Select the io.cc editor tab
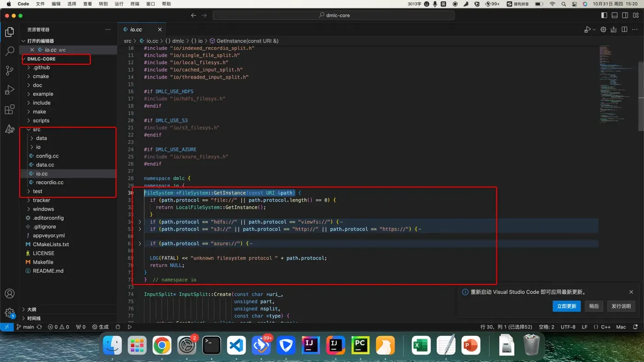644x362 pixels. click(142, 29)
